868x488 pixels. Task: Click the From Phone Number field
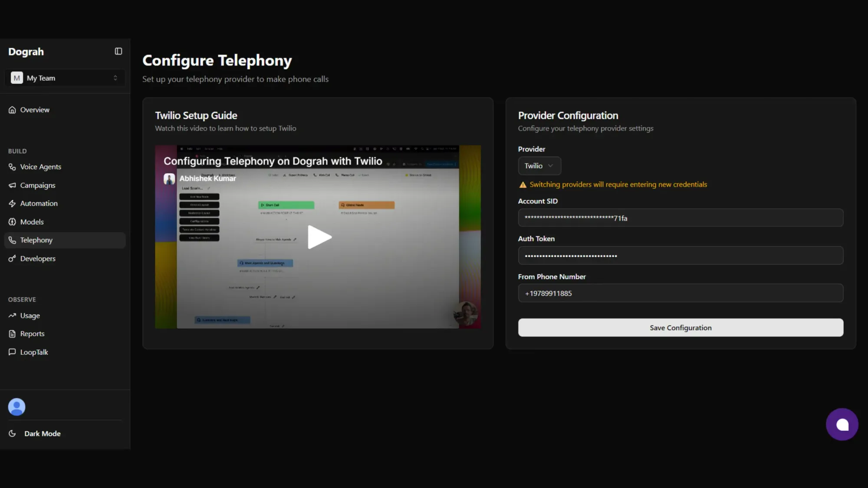tap(680, 293)
